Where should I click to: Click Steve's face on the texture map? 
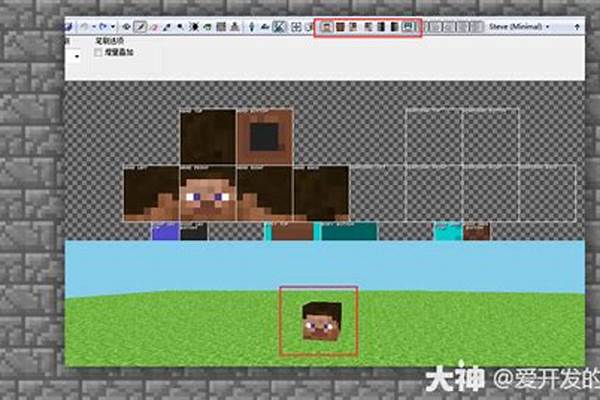(x=208, y=193)
